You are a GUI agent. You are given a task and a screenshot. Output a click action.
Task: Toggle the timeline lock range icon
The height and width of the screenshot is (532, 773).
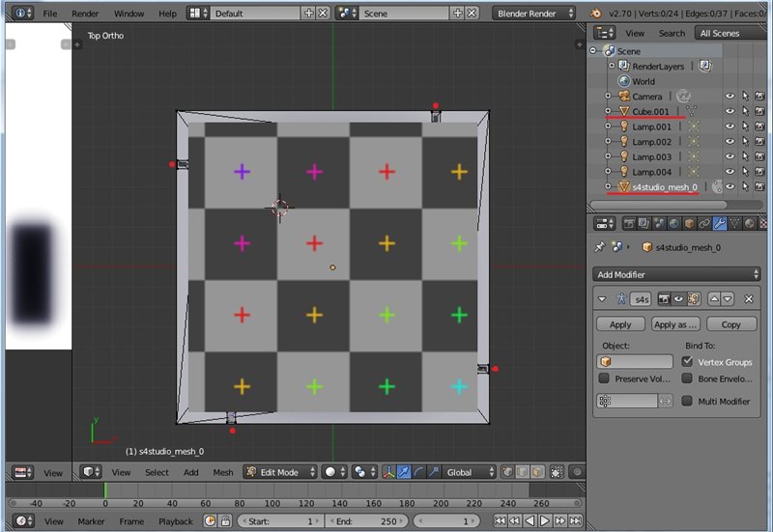[x=225, y=520]
